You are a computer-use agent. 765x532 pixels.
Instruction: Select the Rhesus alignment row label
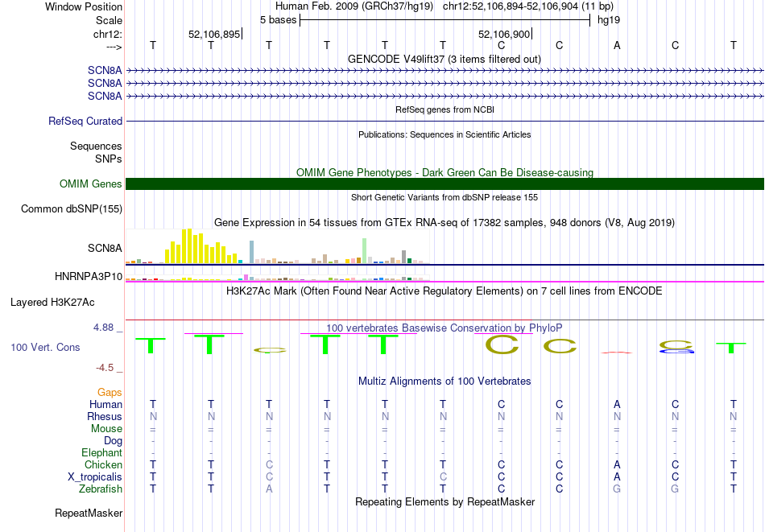(105, 416)
